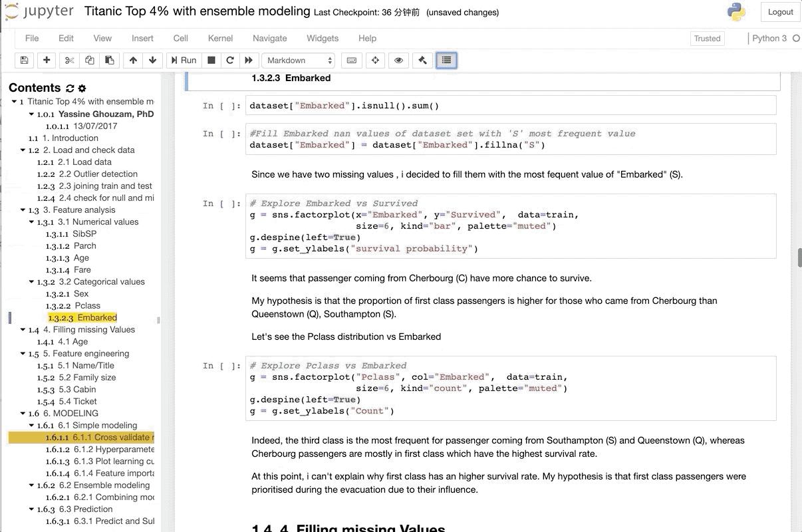Insert a new cell with the plus icon

(x=46, y=60)
